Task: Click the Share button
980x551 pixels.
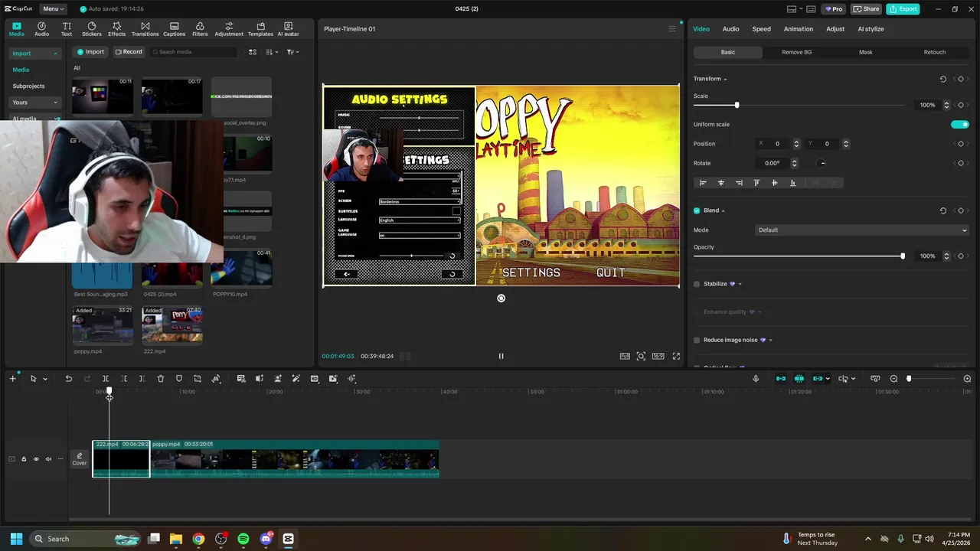Action: (x=866, y=8)
